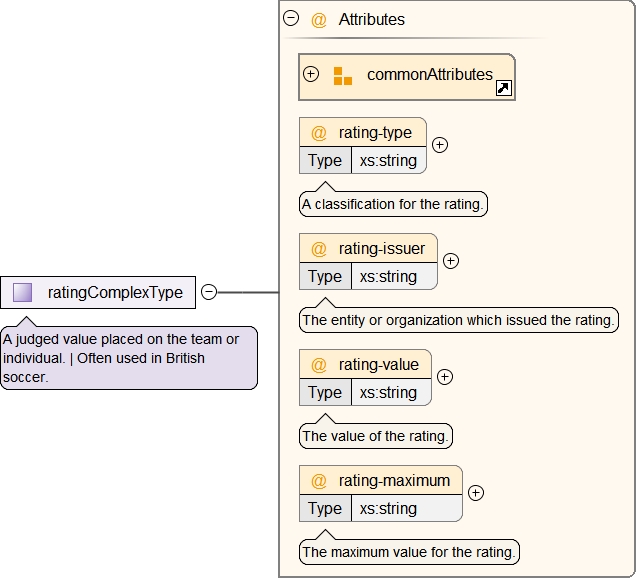
Task: Expand the rating-value attribute
Action: point(445,377)
